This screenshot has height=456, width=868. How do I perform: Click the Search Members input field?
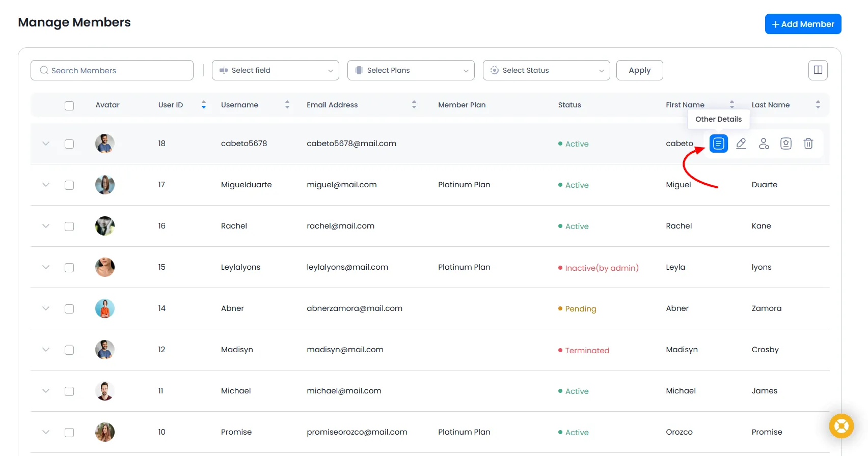[x=112, y=70]
